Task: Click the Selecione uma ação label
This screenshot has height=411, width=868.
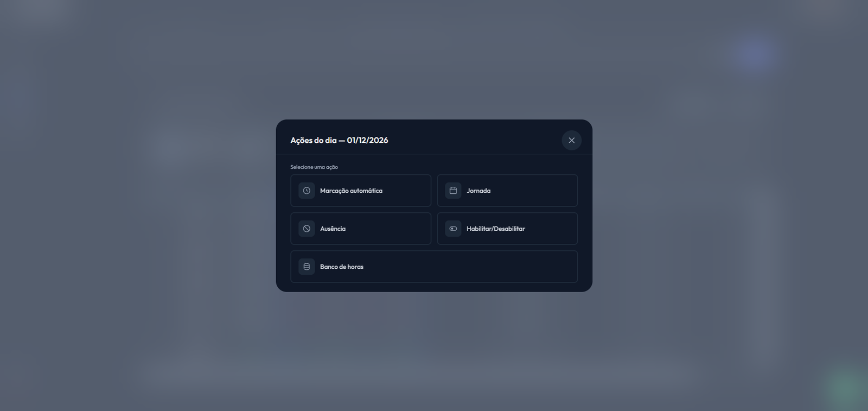Action: click(x=314, y=167)
